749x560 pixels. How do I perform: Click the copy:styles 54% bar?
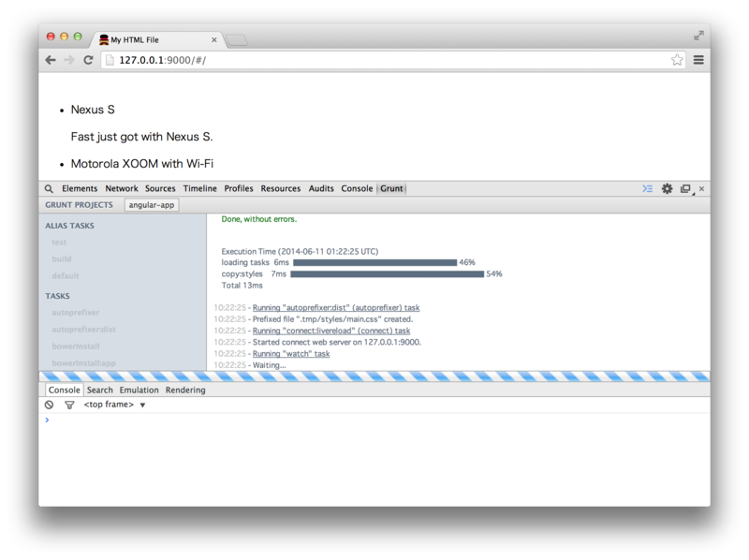pos(388,274)
